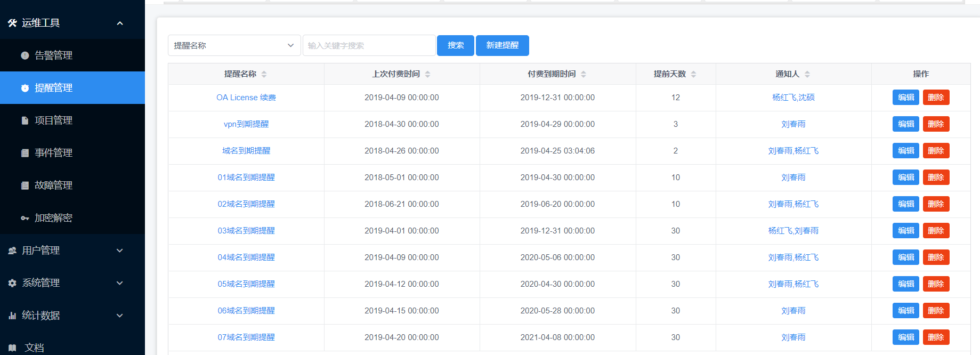Open 告警管理 in the sidebar
Image resolution: width=980 pixels, height=355 pixels.
[72, 55]
